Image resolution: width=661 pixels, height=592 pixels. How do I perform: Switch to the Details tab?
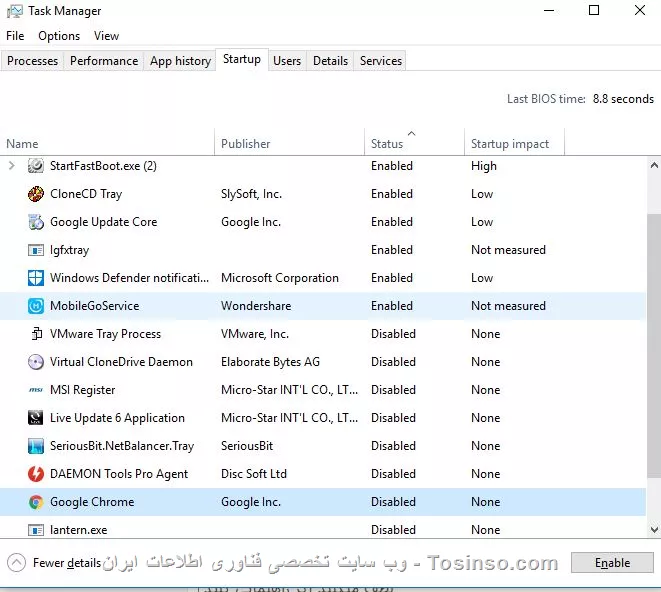point(330,61)
